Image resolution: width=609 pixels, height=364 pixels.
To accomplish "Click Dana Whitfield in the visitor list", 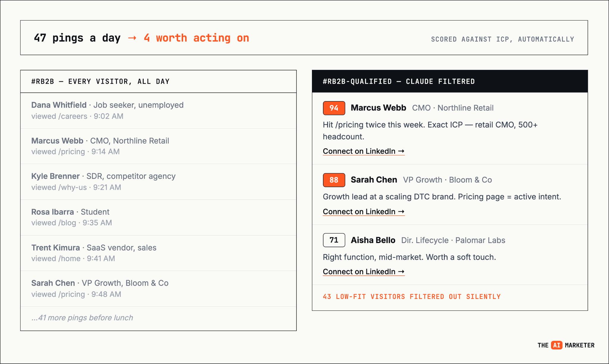I will pos(59,105).
